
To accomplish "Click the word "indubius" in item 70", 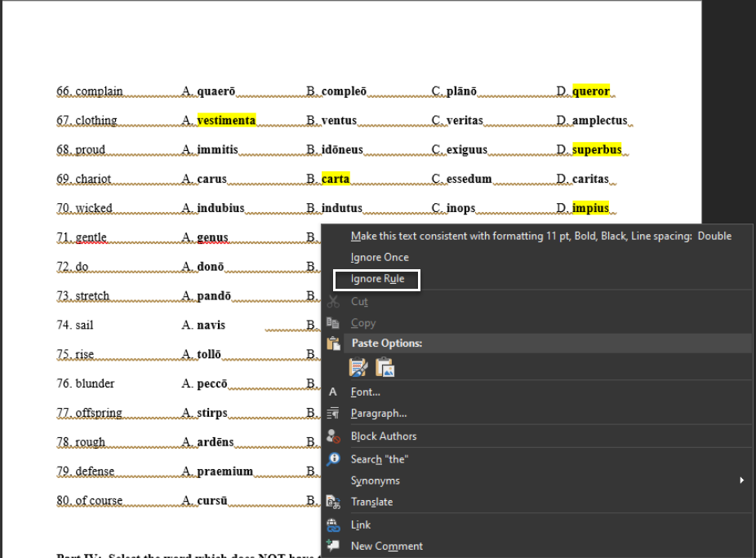I will click(220, 208).
